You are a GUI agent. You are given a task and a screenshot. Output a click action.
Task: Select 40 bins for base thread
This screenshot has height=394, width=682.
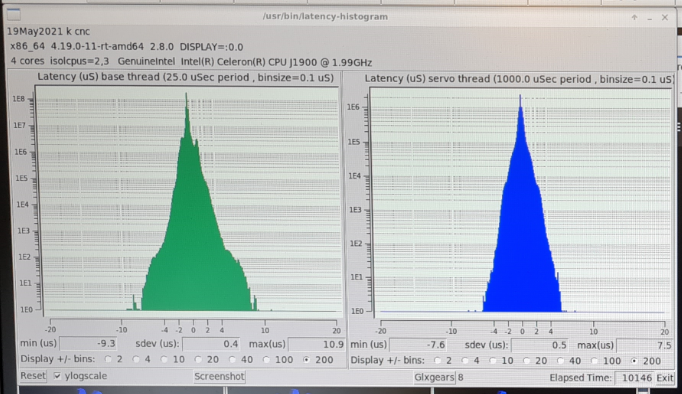232,360
